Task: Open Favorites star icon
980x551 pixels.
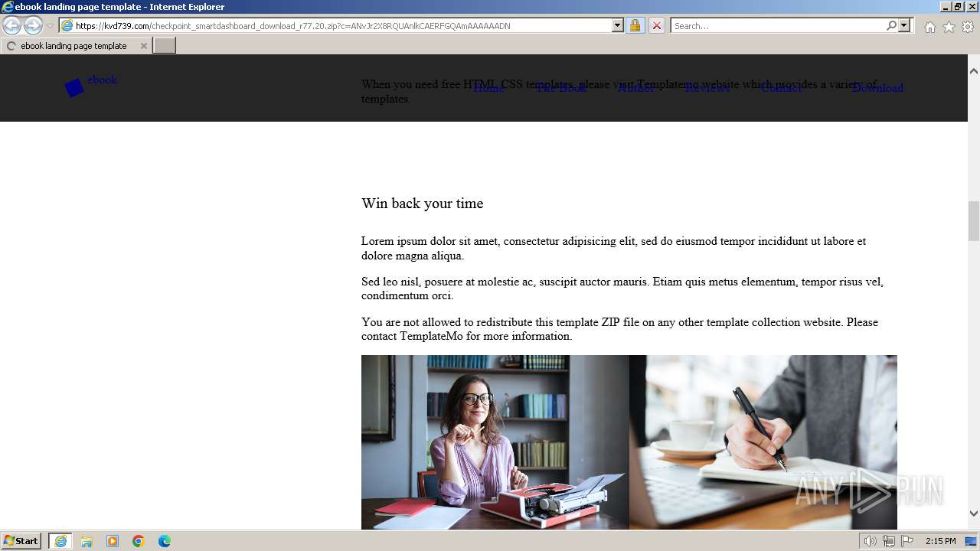Action: click(x=949, y=27)
